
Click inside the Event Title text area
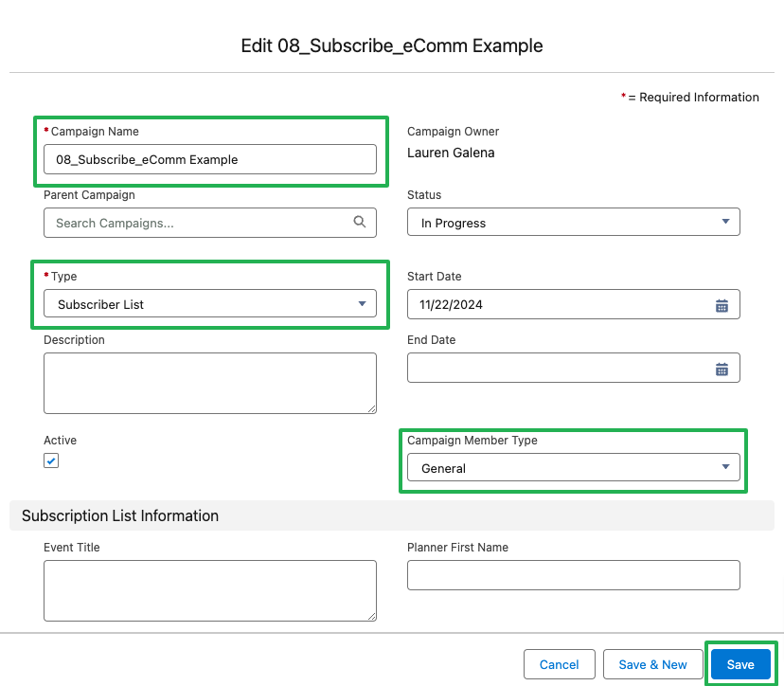click(210, 591)
